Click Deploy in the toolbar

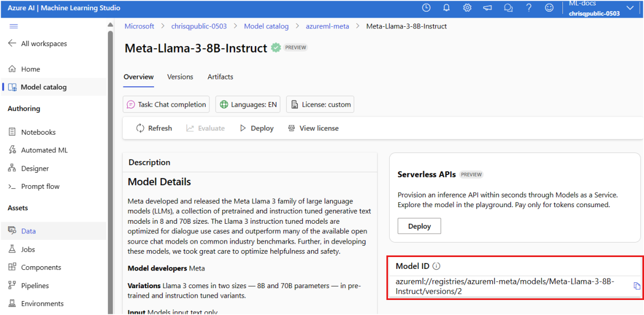pyautogui.click(x=257, y=128)
